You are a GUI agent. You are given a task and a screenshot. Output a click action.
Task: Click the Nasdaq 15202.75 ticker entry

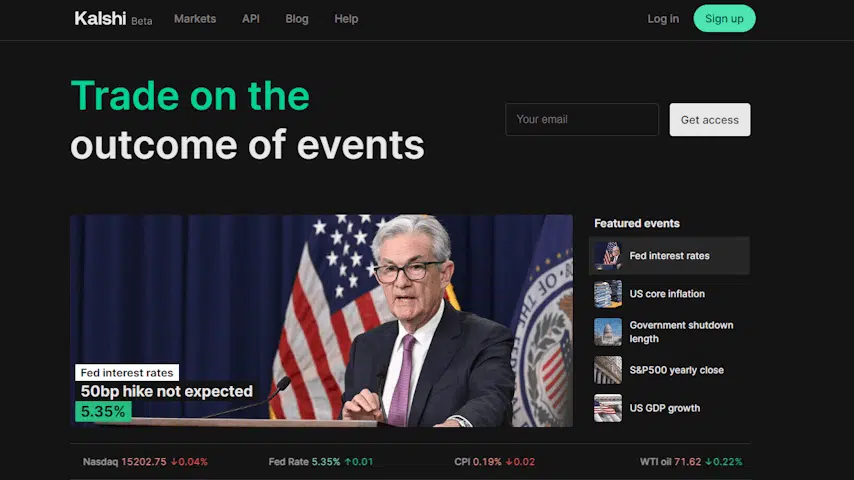click(x=145, y=461)
